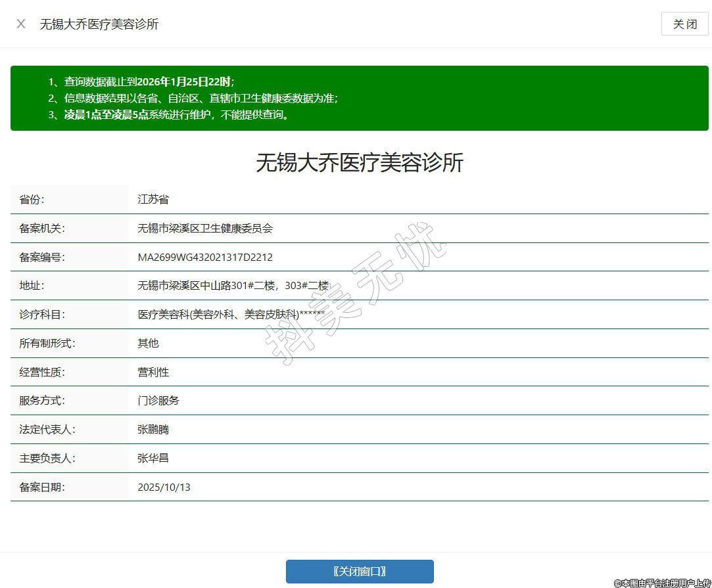Click the province value 江苏省
This screenshot has width=712, height=588.
pos(153,200)
